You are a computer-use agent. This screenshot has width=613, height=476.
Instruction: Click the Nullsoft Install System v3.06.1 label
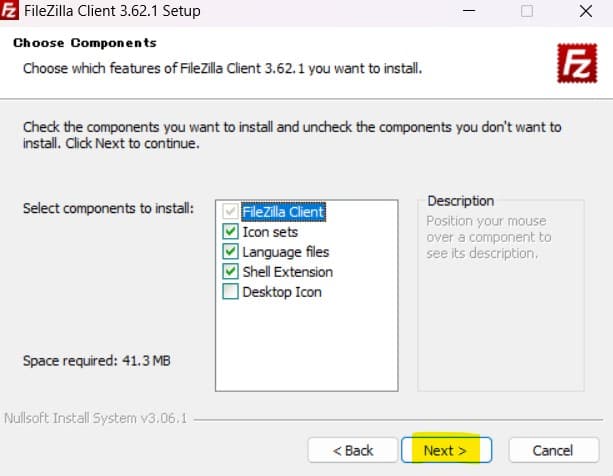[95, 418]
